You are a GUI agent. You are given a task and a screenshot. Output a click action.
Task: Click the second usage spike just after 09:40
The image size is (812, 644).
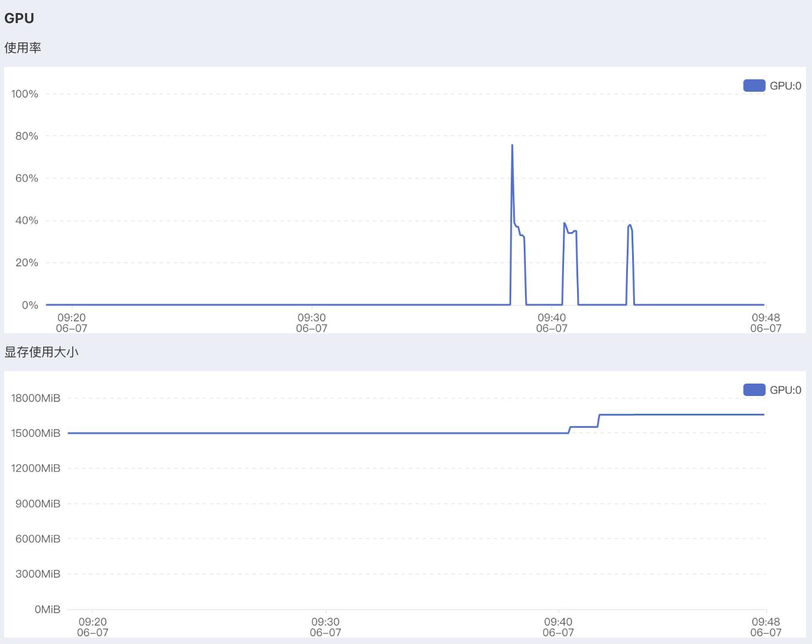[x=565, y=224]
